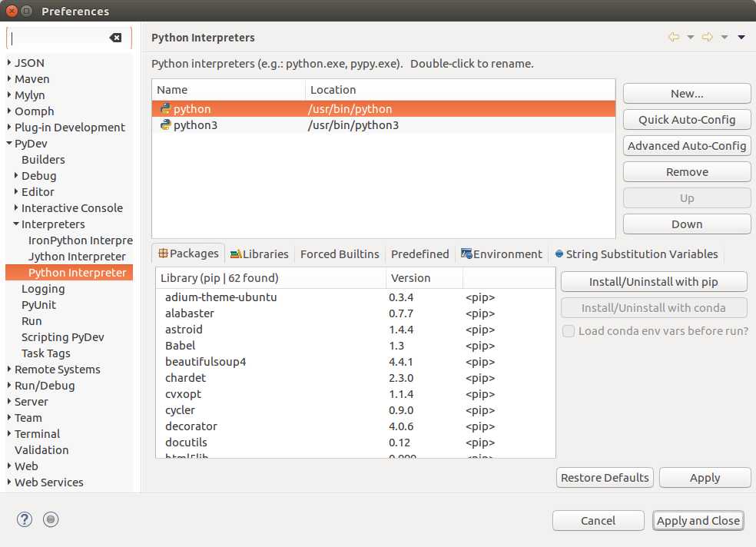
Task: Click Restore Defaults button
Action: 605,478
